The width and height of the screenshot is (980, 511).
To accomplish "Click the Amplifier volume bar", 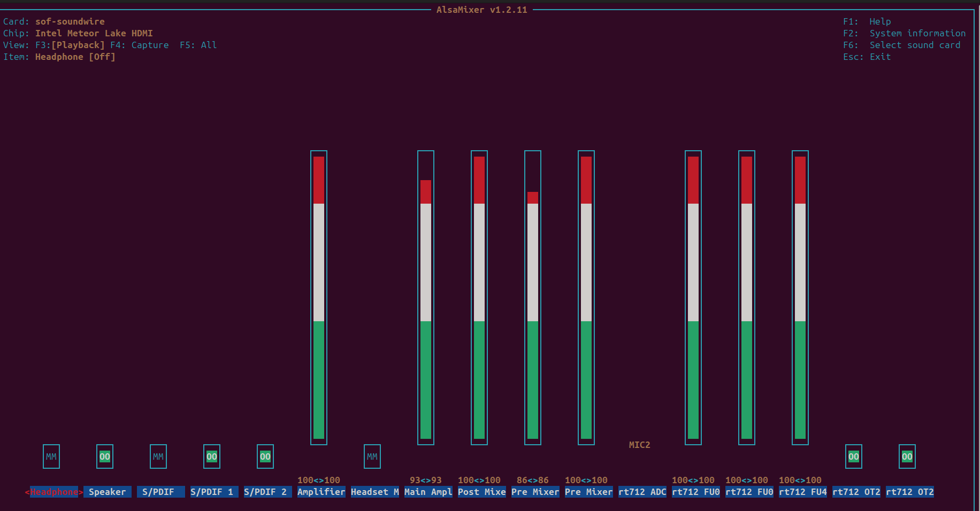I will pos(319,298).
